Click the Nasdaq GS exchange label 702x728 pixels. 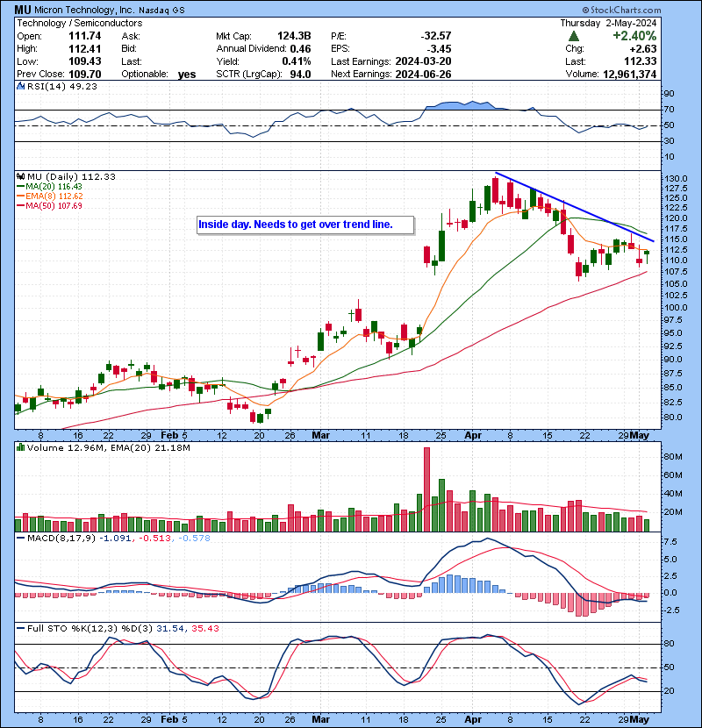click(161, 11)
